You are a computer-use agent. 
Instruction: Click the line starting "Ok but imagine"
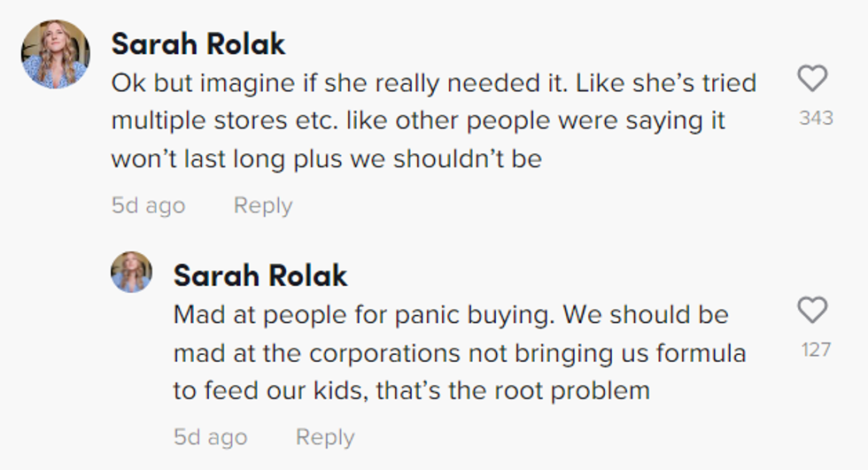tap(433, 83)
